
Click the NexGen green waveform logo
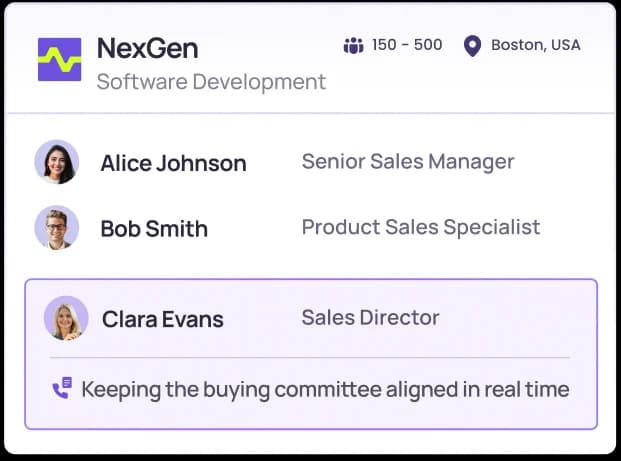tap(59, 60)
